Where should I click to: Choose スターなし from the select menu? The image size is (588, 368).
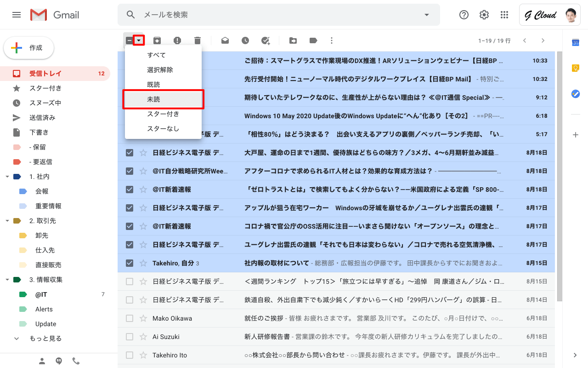163,129
